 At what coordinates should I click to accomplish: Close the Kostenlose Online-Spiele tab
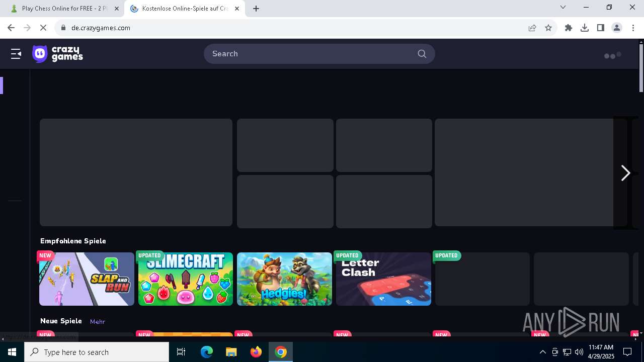coord(237,9)
